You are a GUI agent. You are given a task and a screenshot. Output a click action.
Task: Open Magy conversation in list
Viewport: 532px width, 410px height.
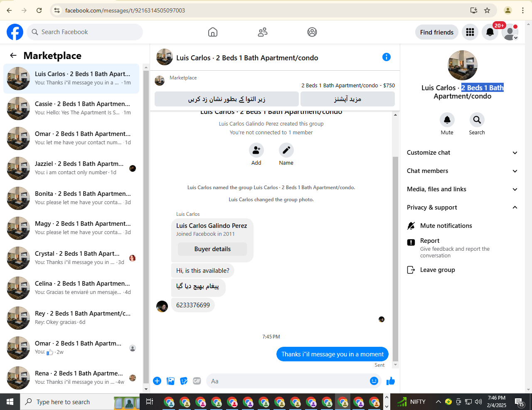tap(71, 228)
